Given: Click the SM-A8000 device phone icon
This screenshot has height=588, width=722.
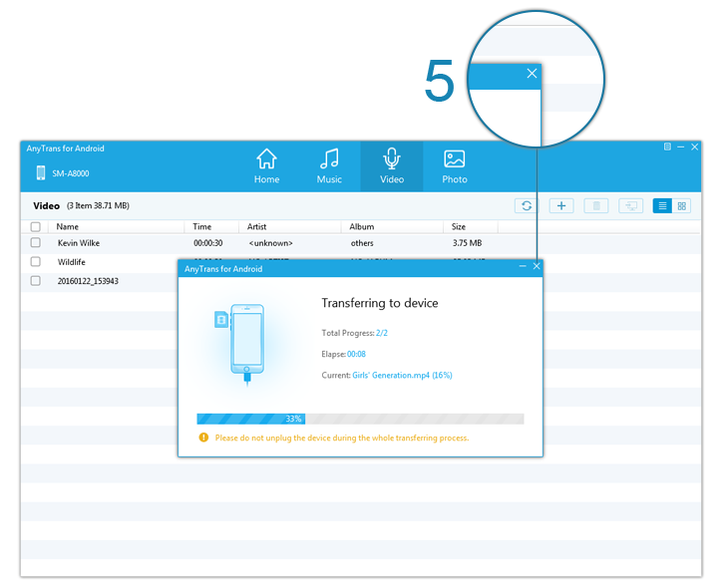Looking at the screenshot, I should click(41, 173).
